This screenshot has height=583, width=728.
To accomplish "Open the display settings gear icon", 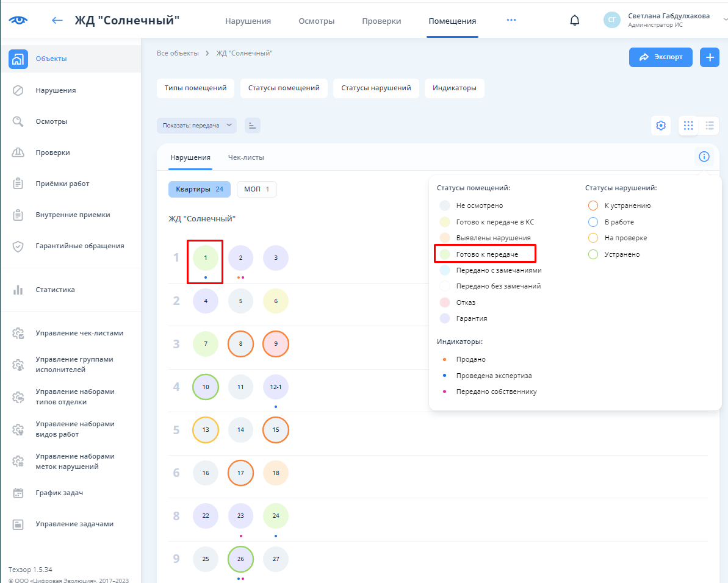I will (x=660, y=126).
